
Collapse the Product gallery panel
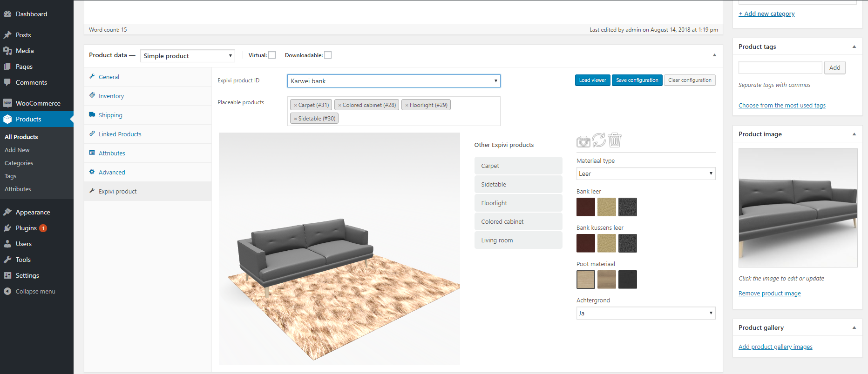(854, 327)
